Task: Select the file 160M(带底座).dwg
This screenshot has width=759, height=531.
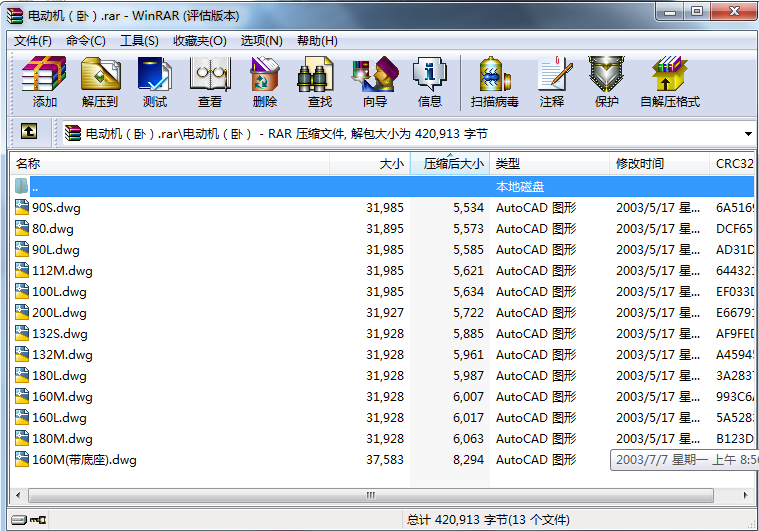Action: (x=84, y=460)
